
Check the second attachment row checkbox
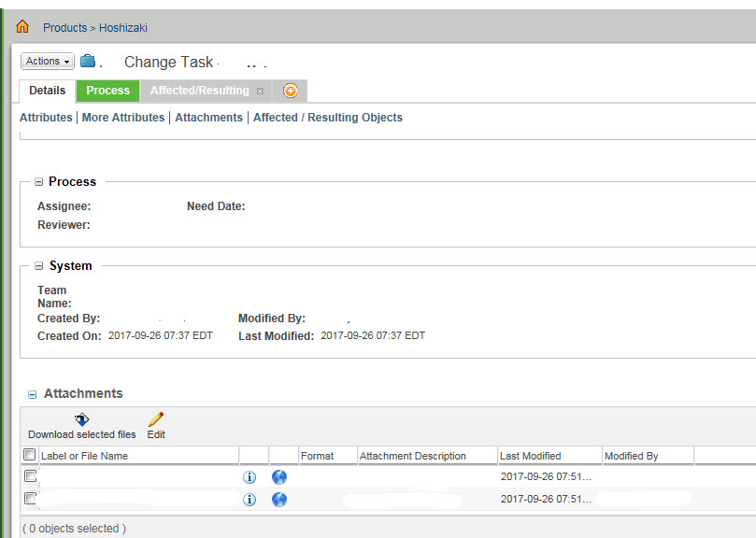click(x=31, y=498)
